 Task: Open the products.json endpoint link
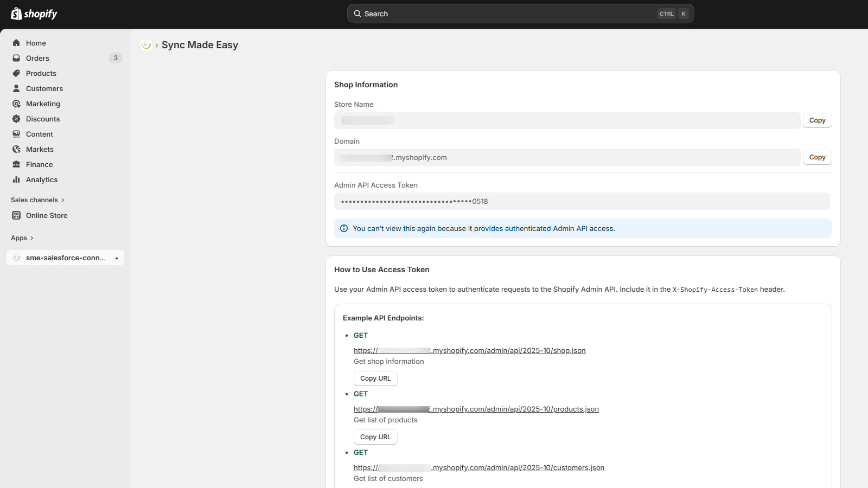coord(476,409)
